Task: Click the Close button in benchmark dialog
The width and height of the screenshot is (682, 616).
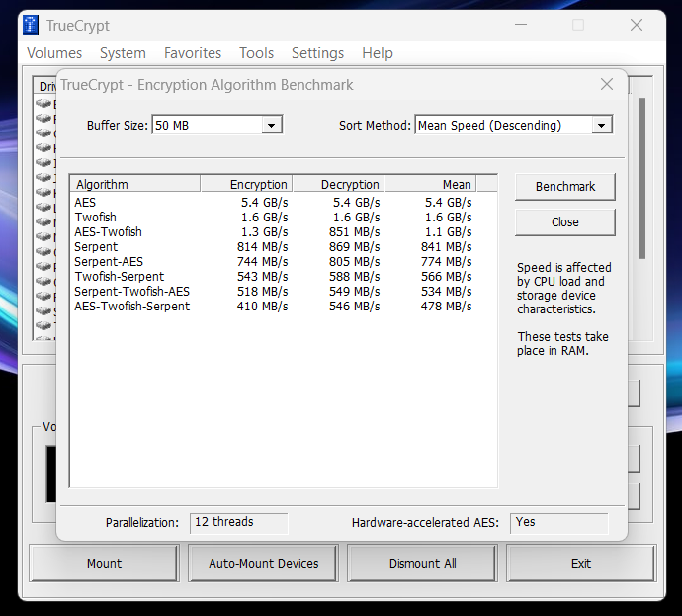Action: [565, 222]
